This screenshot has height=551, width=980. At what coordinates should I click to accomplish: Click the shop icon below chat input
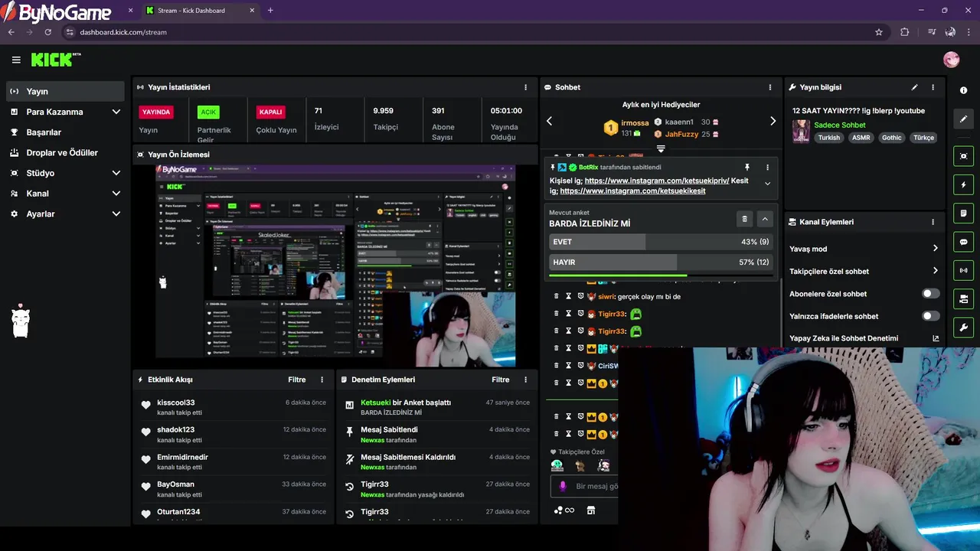coord(590,510)
